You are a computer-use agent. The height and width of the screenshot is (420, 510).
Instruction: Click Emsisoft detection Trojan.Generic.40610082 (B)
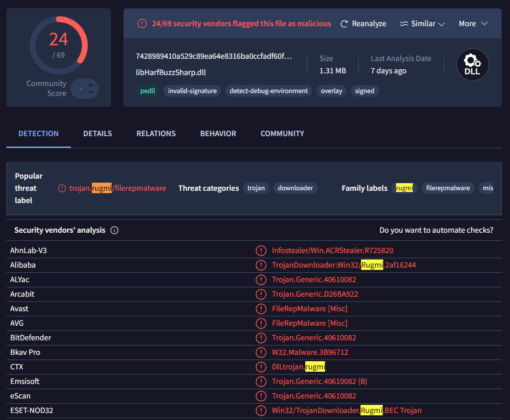pos(319,381)
